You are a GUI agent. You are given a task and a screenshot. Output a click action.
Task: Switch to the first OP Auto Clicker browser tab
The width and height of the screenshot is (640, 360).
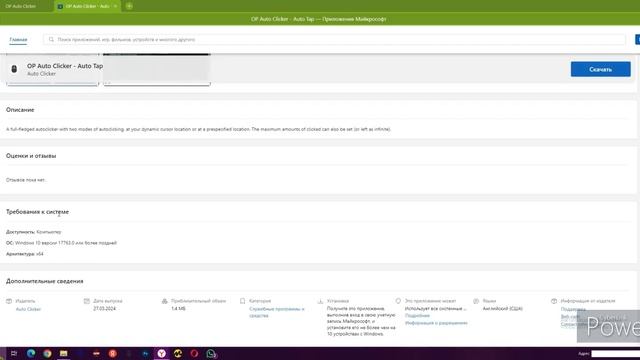pyautogui.click(x=20, y=6)
